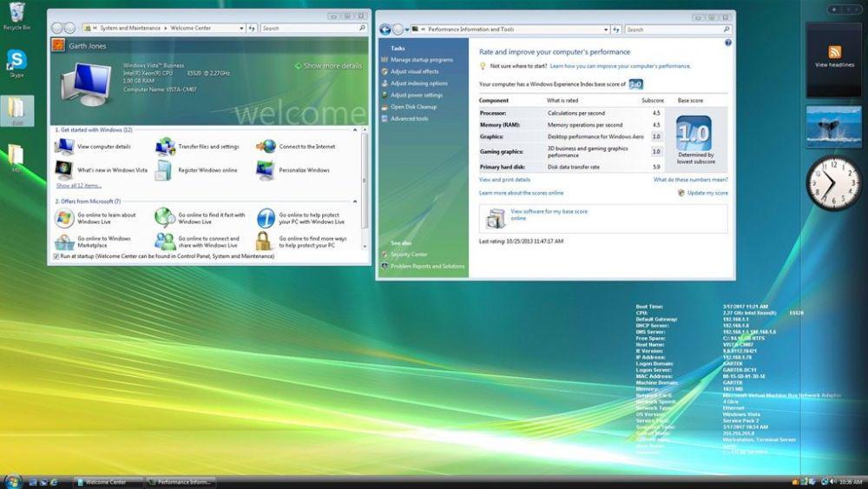Viewport: 868px width, 489px height.
Task: Select Adjust visual effects task
Action: (414, 71)
